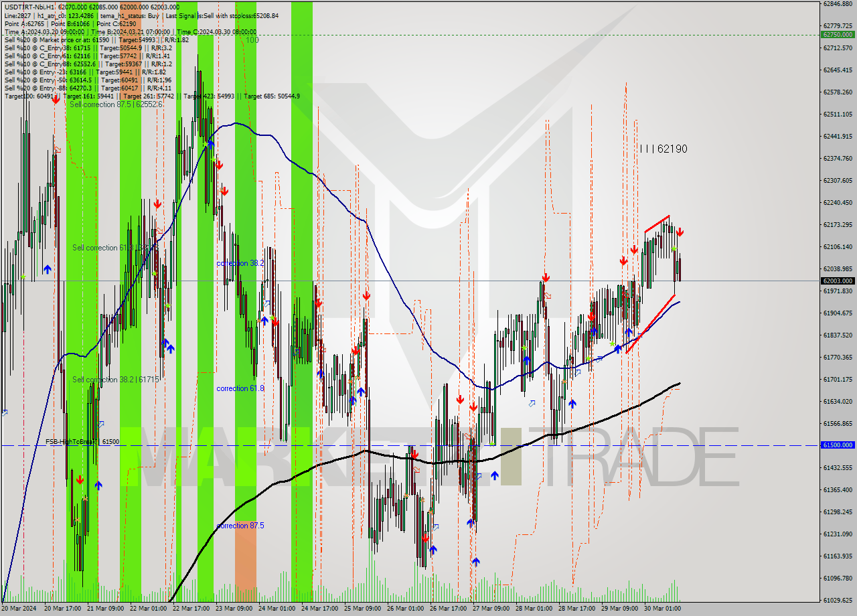
Task: Click 'Sell correction 38.2 | 61715' label
Action: [x=116, y=380]
